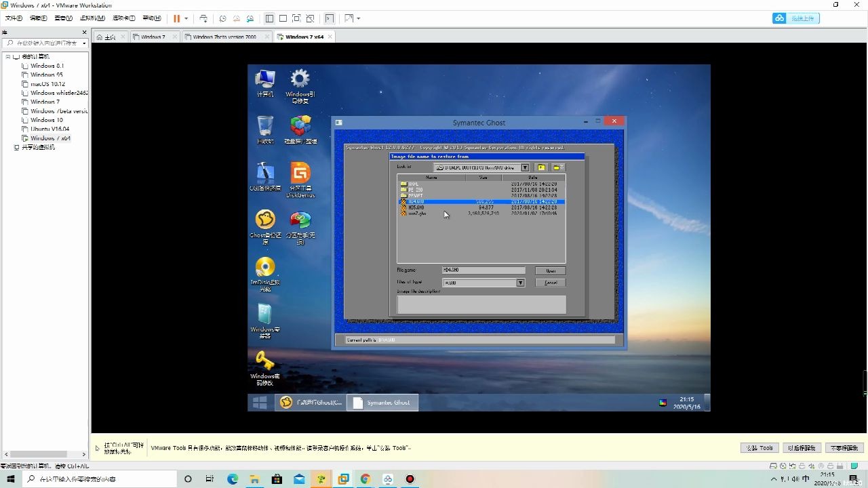The image size is (868, 488).
Task: Click the Symantec Ghost guest taskbar button
Action: [382, 402]
